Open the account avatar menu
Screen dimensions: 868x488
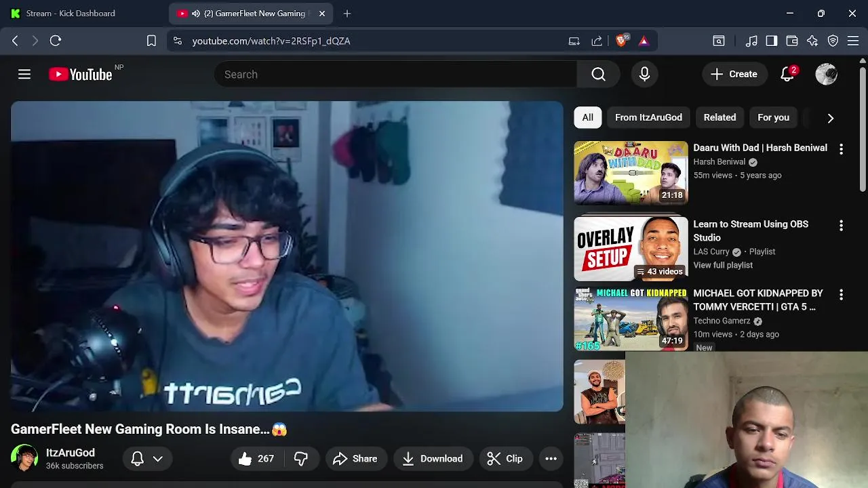826,75
